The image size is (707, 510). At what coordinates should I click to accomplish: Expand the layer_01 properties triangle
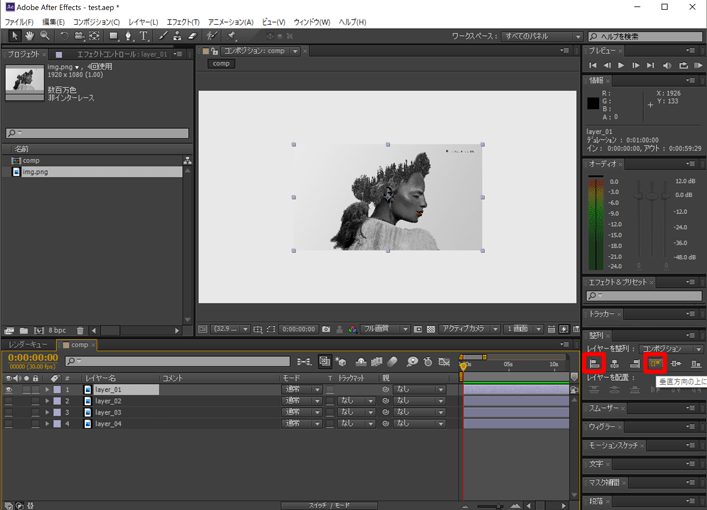pyautogui.click(x=47, y=390)
